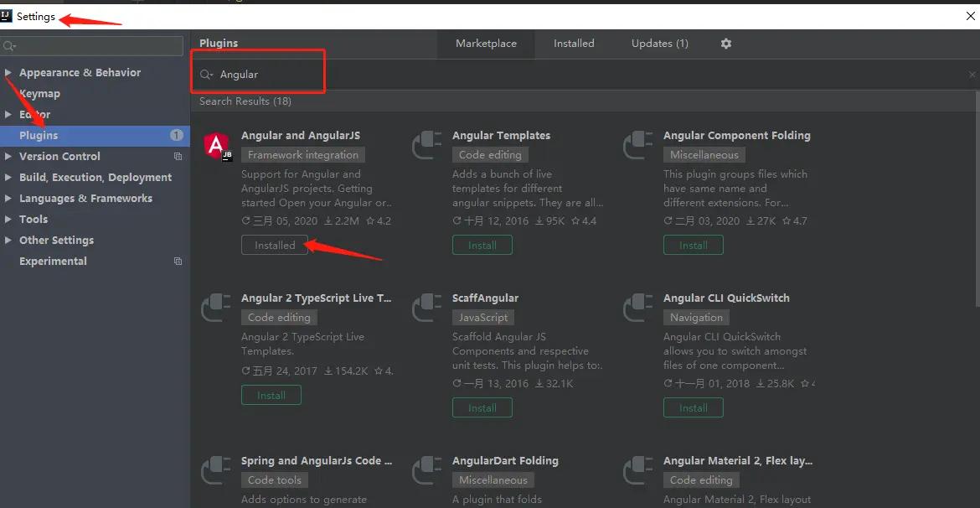
Task: Click the JavaScript tag under ScaffAngular
Action: pos(483,318)
